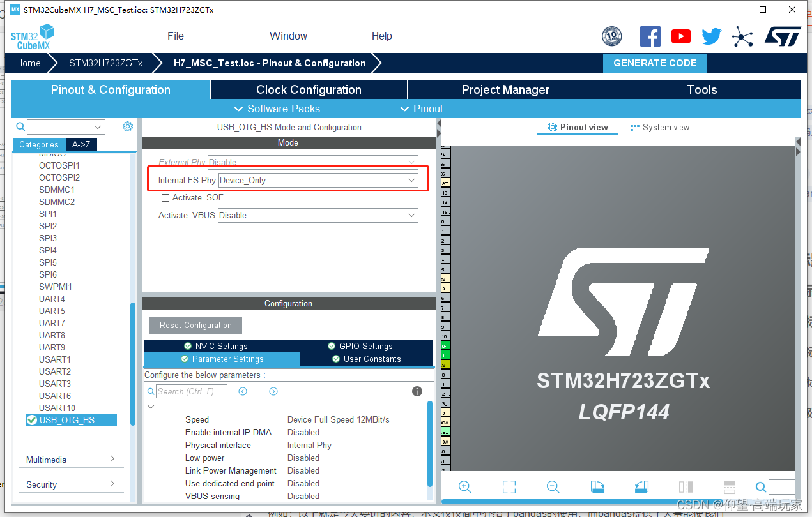Viewport: 812px width, 517px height.
Task: Open the ST Twitter icon
Action: (712, 36)
